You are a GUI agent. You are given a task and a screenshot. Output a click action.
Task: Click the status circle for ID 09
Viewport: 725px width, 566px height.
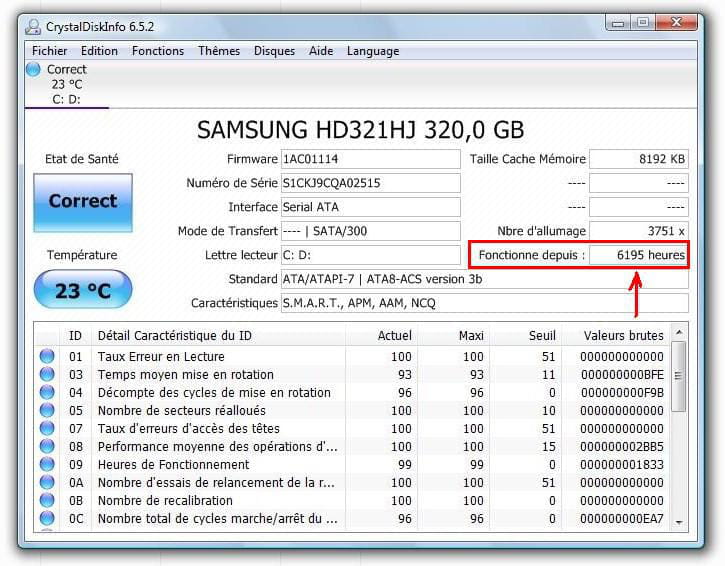47,464
